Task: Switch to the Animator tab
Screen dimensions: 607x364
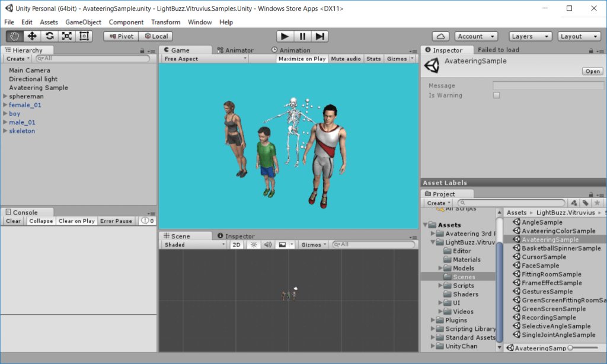Action: coord(235,50)
